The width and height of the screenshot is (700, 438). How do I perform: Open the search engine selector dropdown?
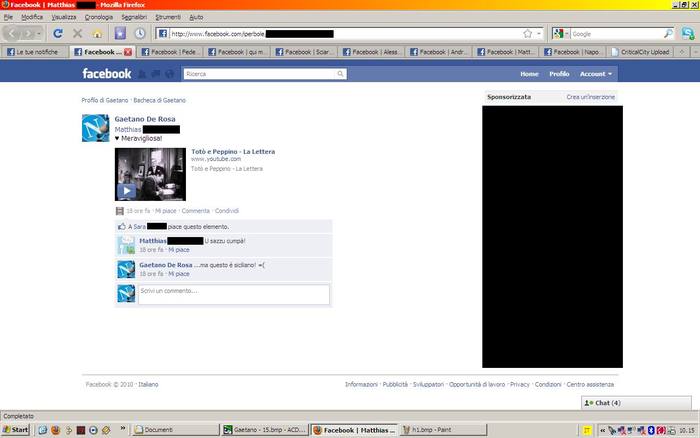561,33
